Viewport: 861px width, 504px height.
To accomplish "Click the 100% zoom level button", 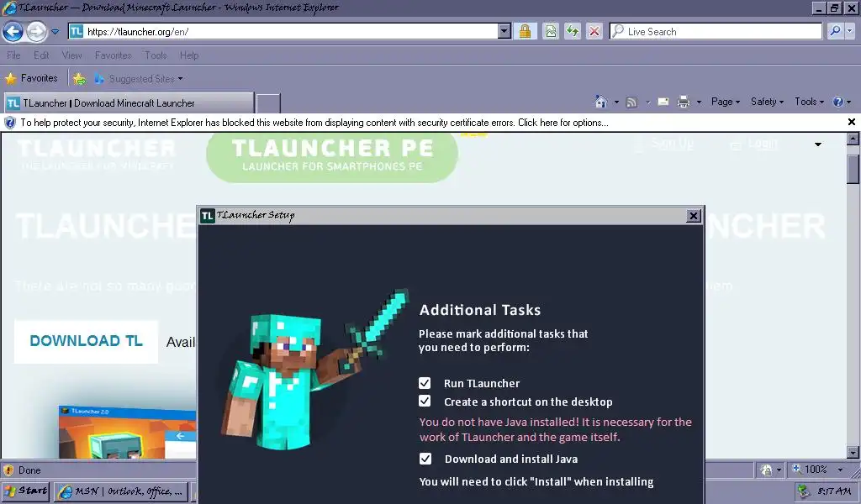I will [810, 470].
